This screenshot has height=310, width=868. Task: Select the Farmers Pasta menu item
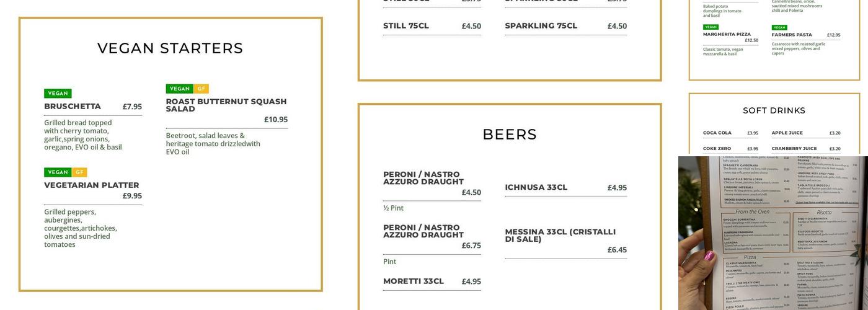792,35
